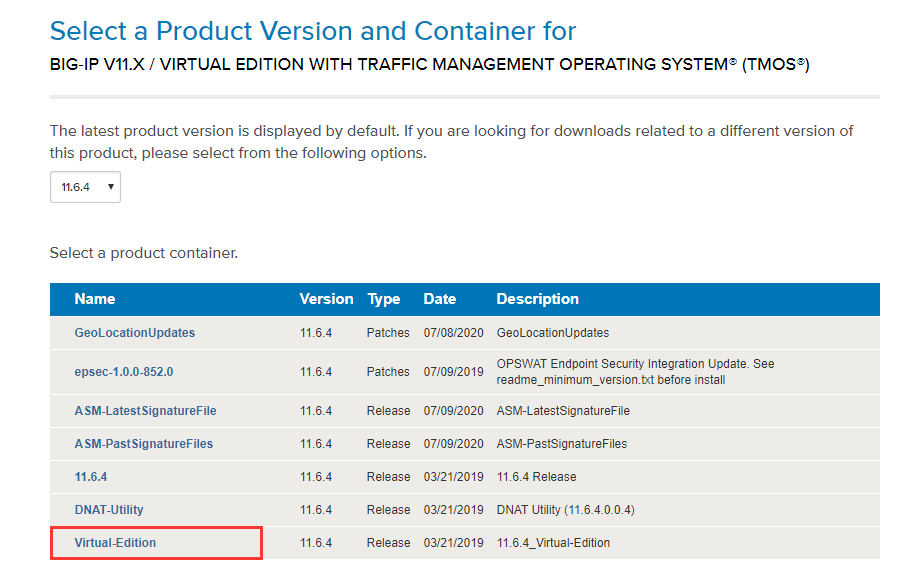Click the Name column header
This screenshot has height=577, width=923.
point(95,299)
